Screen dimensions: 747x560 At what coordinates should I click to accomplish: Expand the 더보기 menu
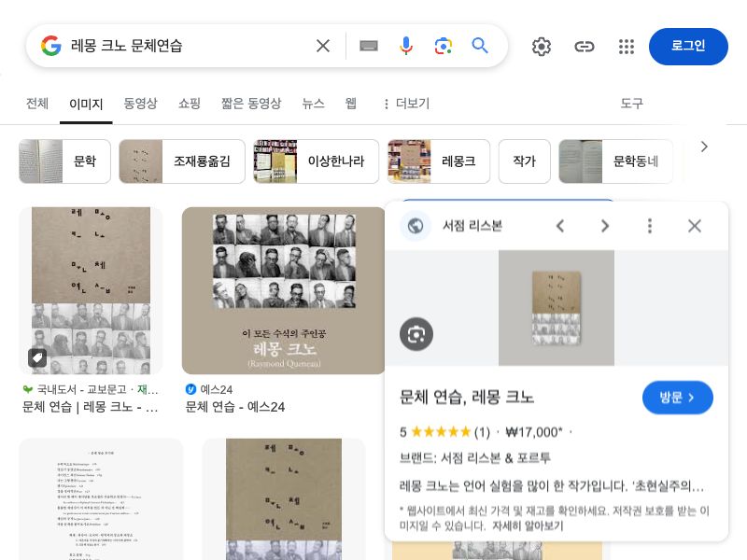[406, 104]
